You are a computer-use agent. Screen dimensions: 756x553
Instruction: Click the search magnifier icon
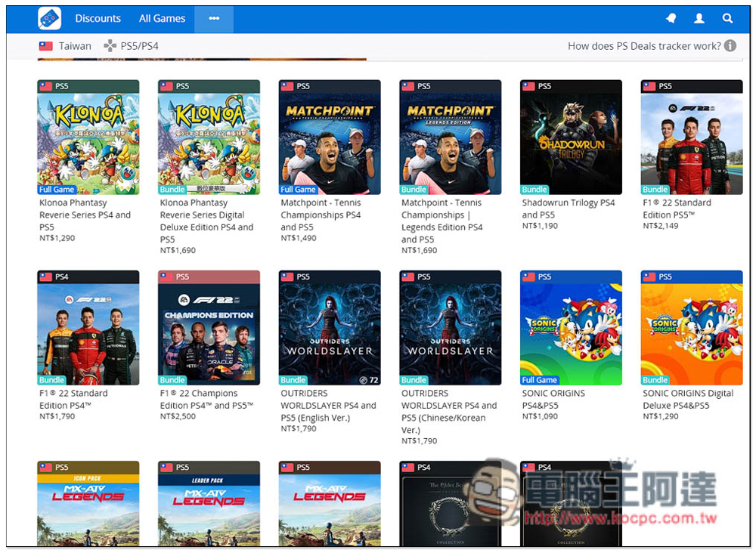click(x=727, y=19)
